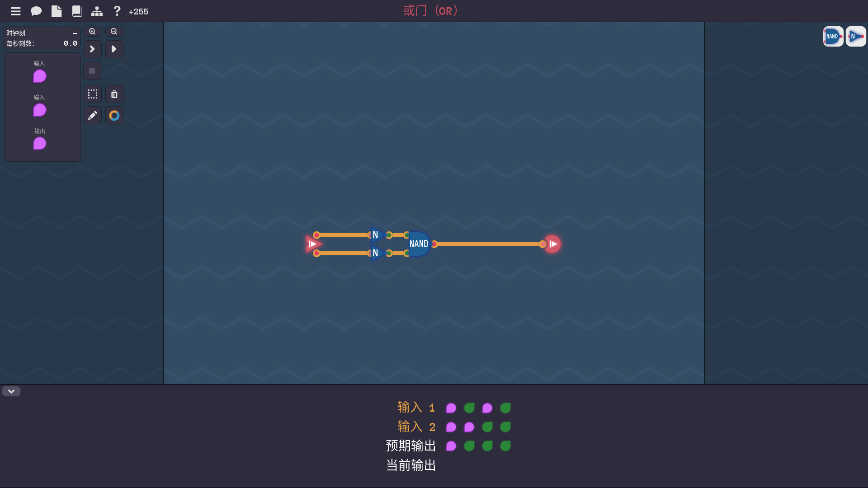Open the chat speech bubble icon
Screen dimensions: 868x488
coord(36,11)
